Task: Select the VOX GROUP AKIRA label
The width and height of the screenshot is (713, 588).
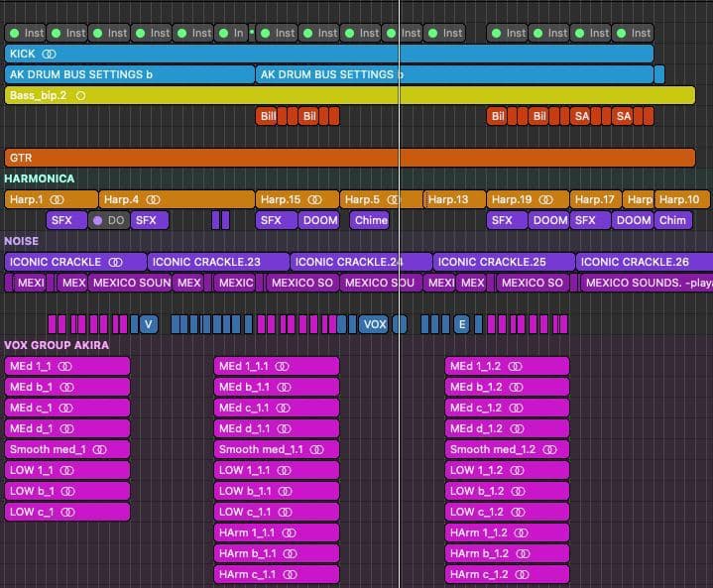Action: coord(57,345)
